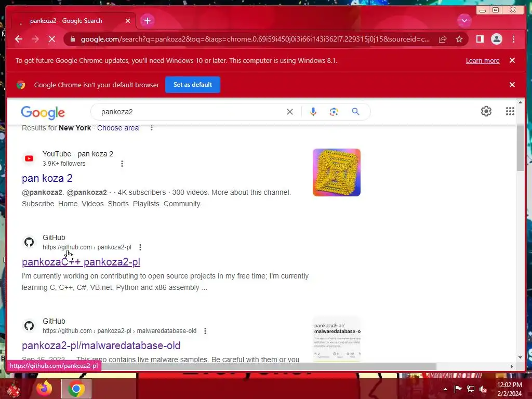Screen dimensions: 532x399
Task: Open Google search settings gear
Action: coord(486,111)
